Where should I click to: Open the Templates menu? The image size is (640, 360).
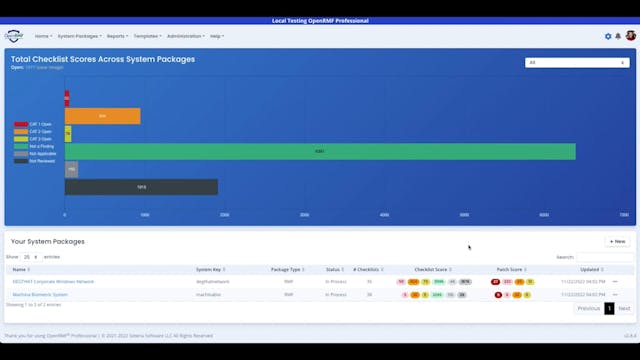pos(147,36)
